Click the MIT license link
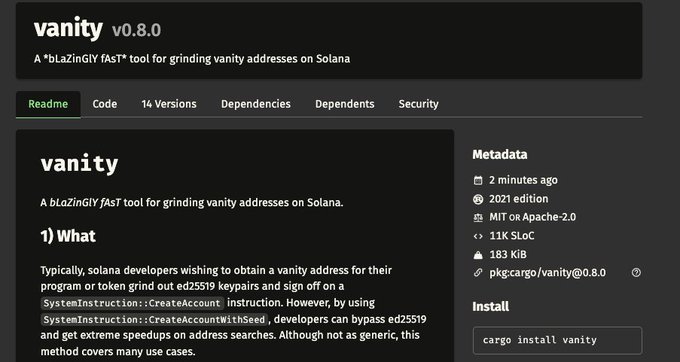The image size is (680, 362). pyautogui.click(x=498, y=217)
